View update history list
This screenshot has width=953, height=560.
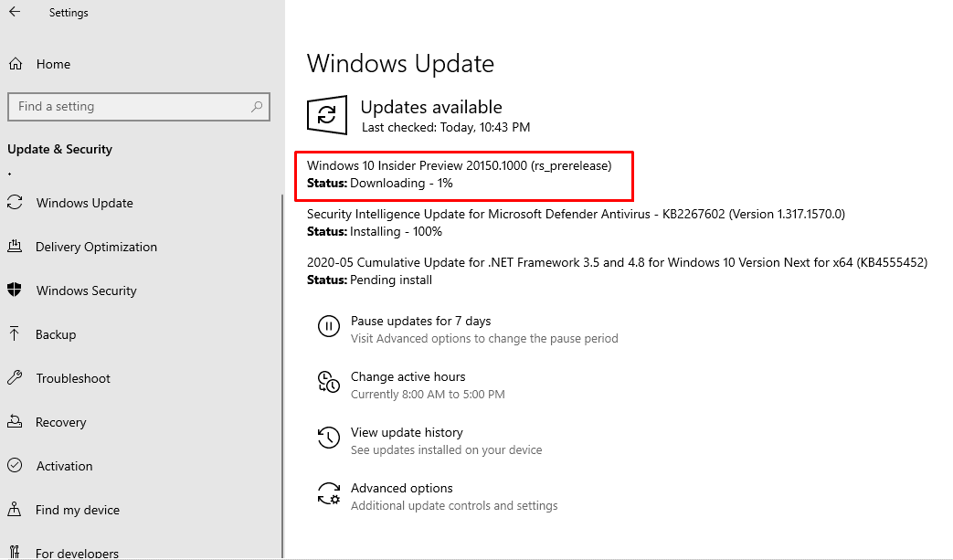406,432
